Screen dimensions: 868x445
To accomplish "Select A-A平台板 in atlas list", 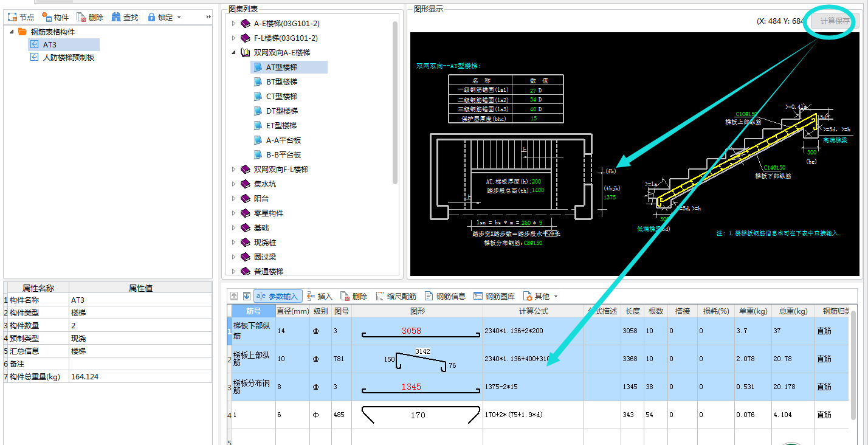I will [x=283, y=140].
